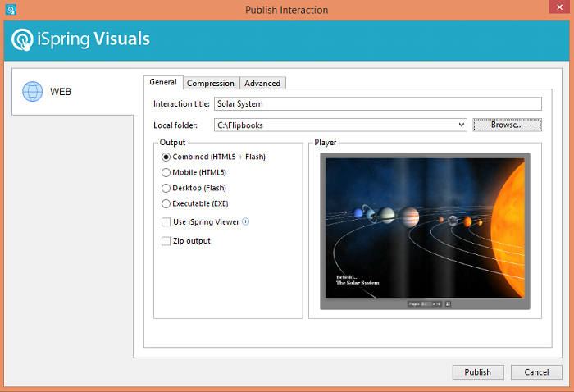Close the Publish Interaction dialog
This screenshot has width=574, height=392.
tap(559, 7)
